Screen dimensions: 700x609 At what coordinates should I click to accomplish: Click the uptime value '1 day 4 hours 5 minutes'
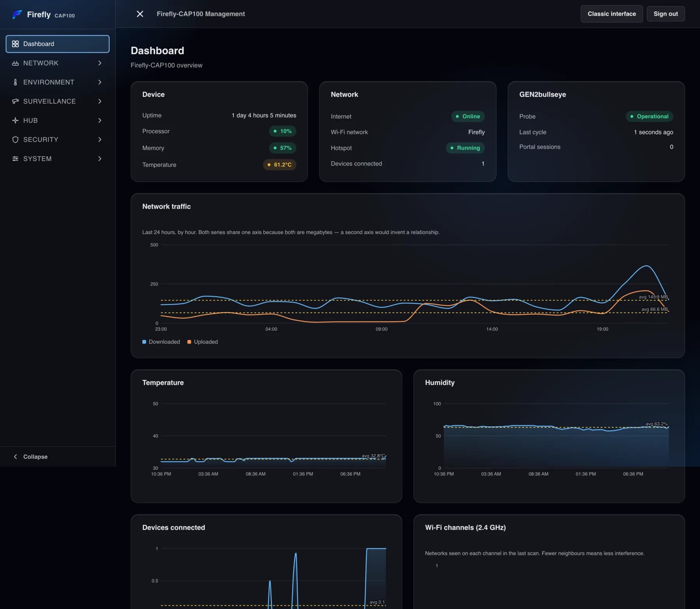264,115
